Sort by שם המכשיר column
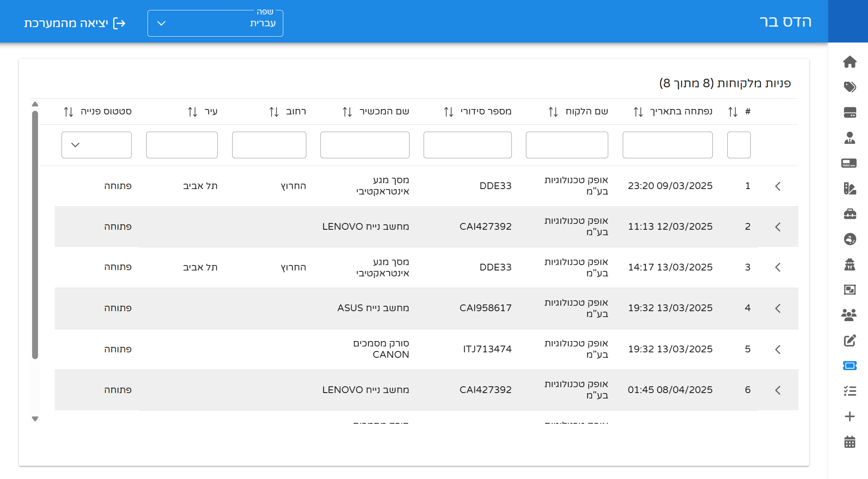868x479 pixels. 347,112
